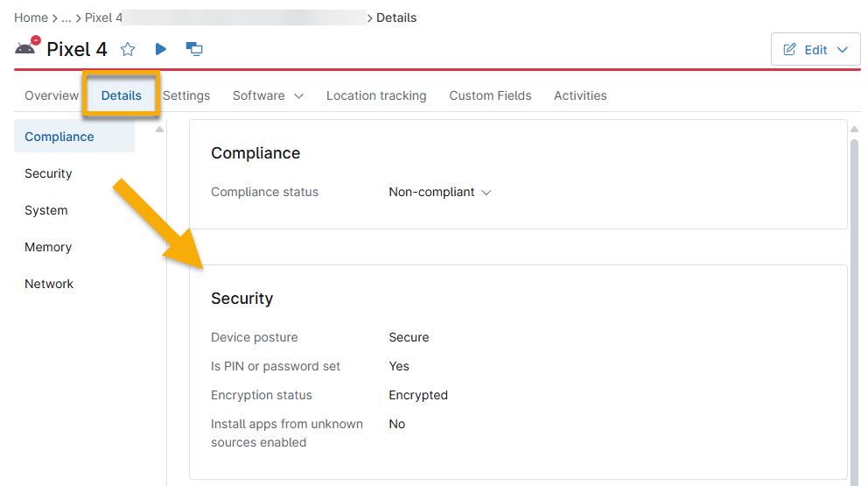
Task: Switch to the Overview tab
Action: point(52,95)
